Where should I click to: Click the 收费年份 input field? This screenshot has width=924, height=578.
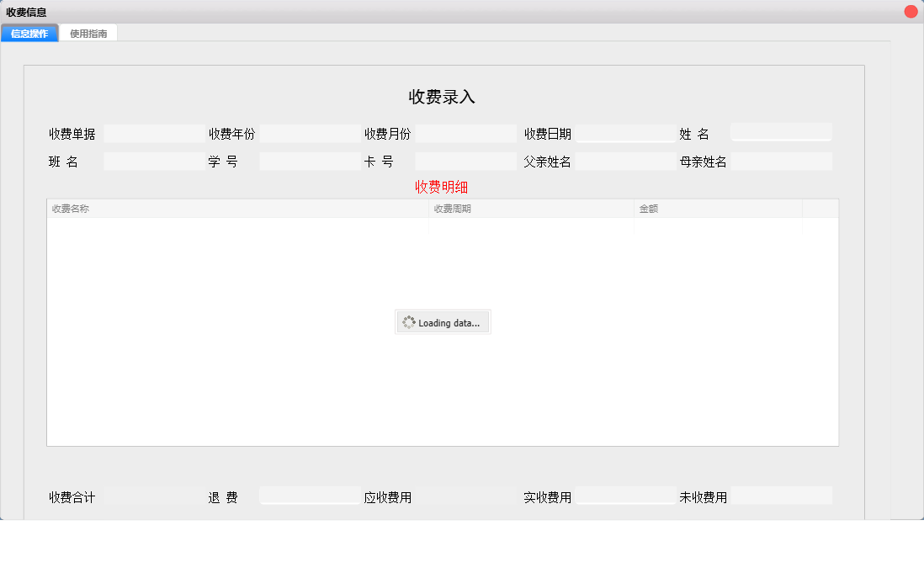click(310, 133)
